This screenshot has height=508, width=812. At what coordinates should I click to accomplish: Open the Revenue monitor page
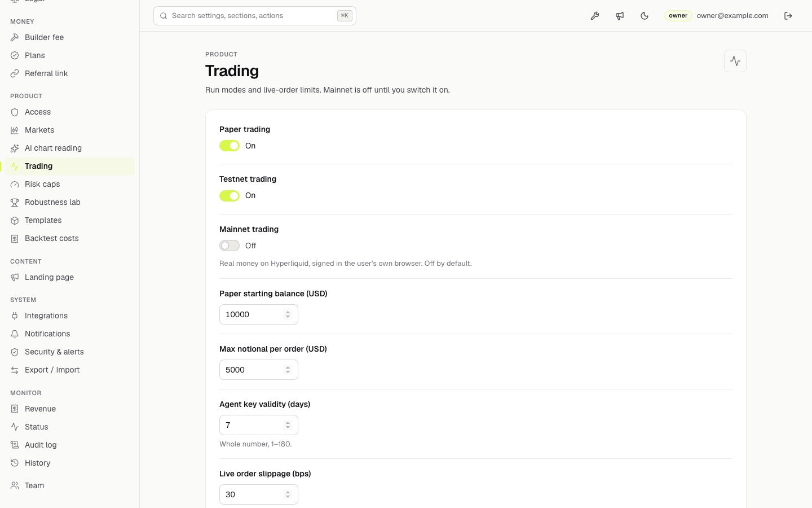(69, 409)
